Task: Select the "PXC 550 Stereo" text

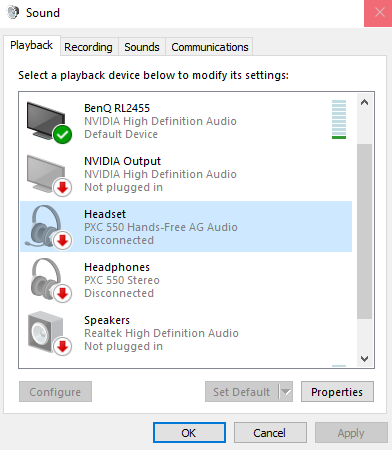Action: [x=122, y=280]
